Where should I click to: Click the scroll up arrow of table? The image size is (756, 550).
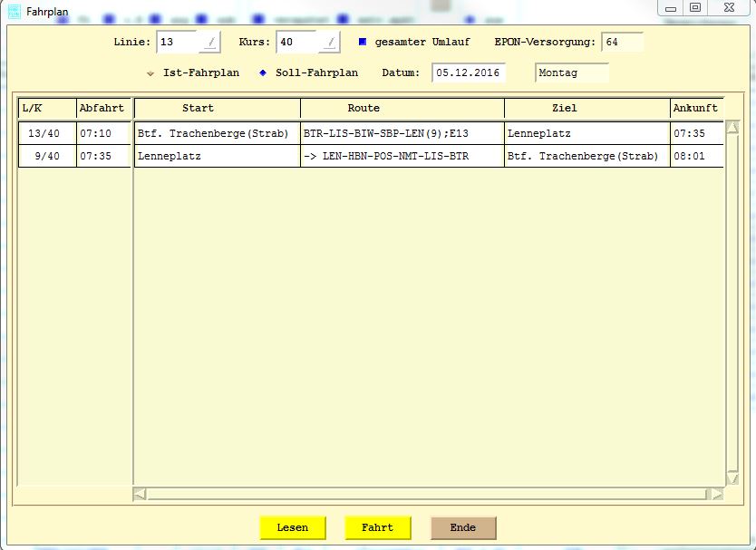pos(732,128)
